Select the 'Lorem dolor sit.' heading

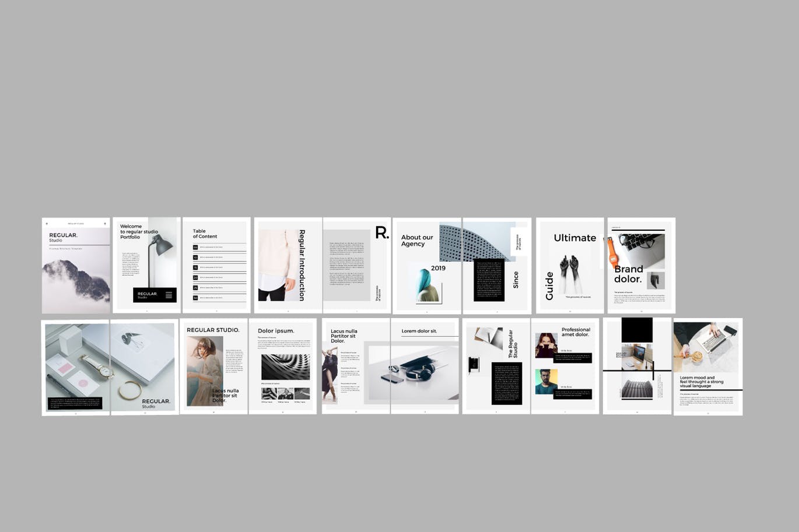419,331
